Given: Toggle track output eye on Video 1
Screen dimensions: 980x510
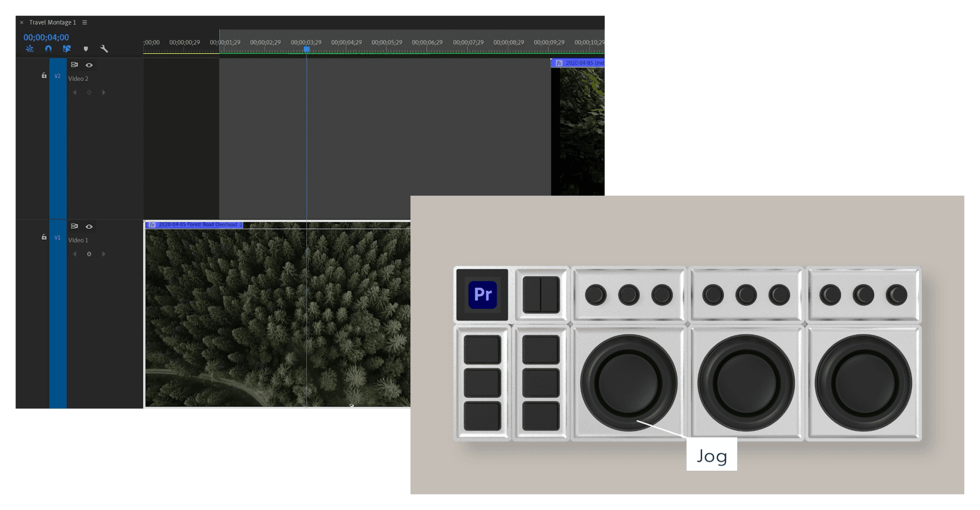Looking at the screenshot, I should (89, 226).
